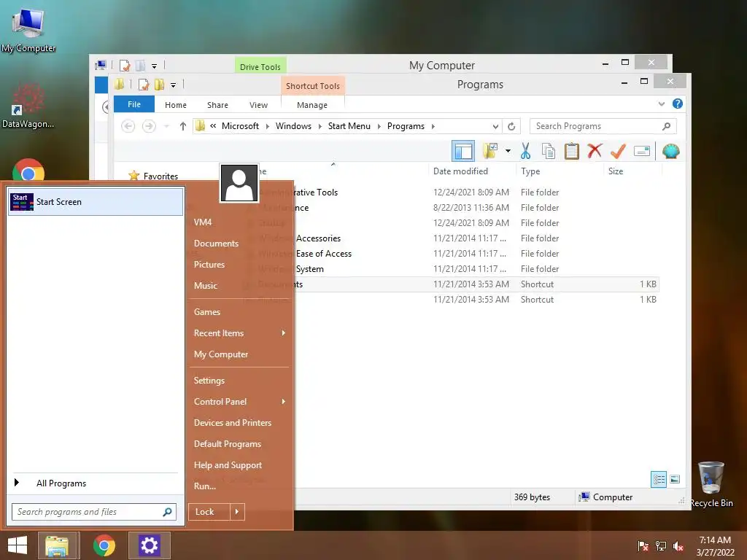
Task: Switch to details view icon in status bar
Action: click(659, 479)
